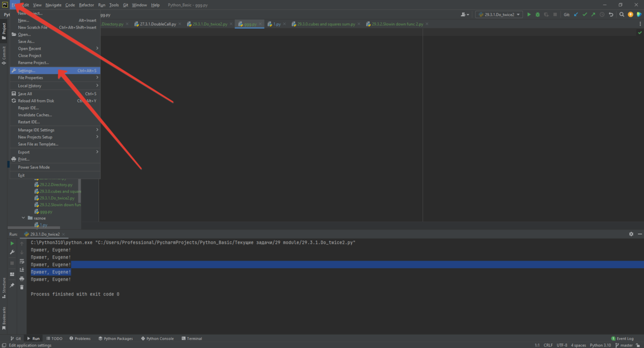Toggle soft-wrap in the Run console
644x348 pixels.
(22, 261)
